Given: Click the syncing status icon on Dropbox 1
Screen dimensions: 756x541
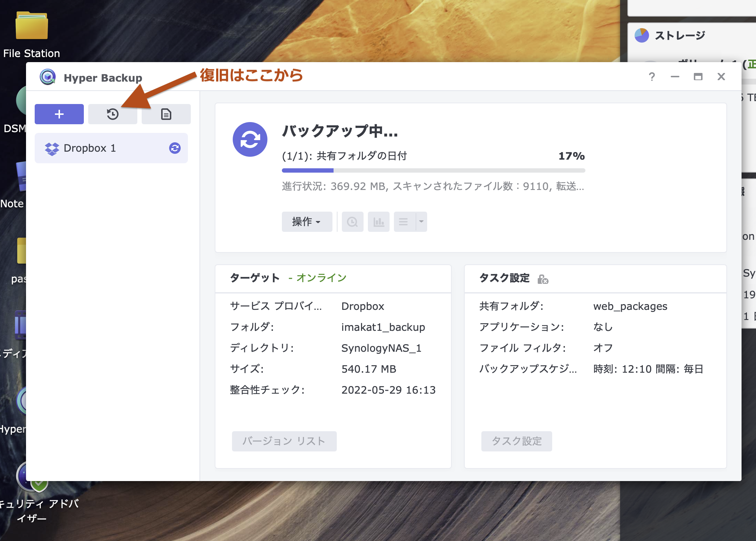Looking at the screenshot, I should (175, 148).
